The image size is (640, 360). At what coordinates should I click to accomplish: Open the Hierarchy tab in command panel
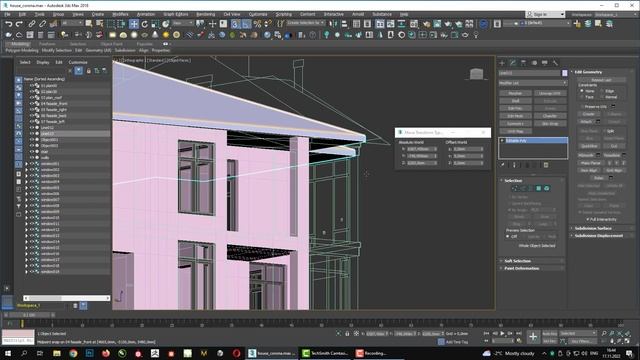coord(524,63)
